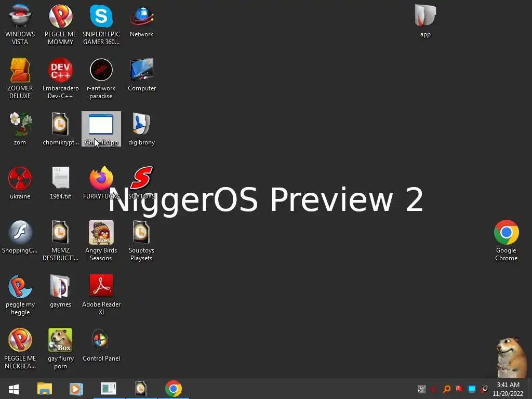Click the cyan monitor network tray icon
The width and height of the screenshot is (532, 399).
(472, 389)
